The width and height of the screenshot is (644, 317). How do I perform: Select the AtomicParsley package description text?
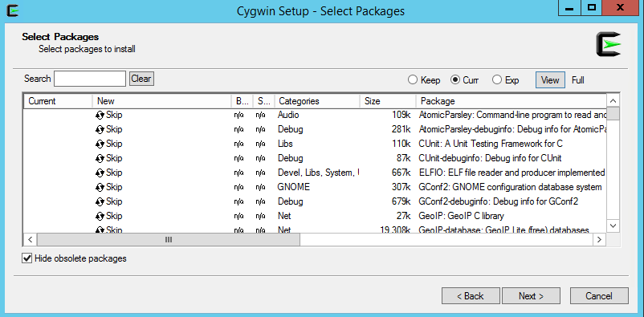pyautogui.click(x=512, y=116)
